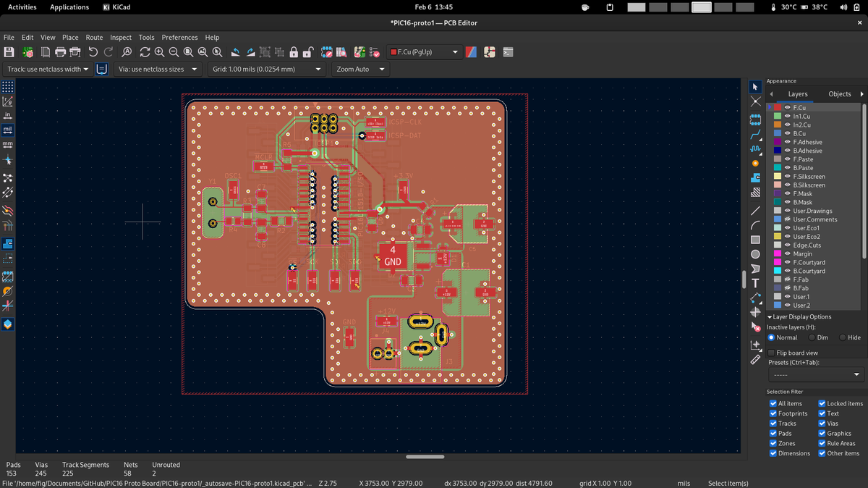Open the Via sizes dropdown
Image resolution: width=868 pixels, height=488 pixels.
click(x=157, y=70)
